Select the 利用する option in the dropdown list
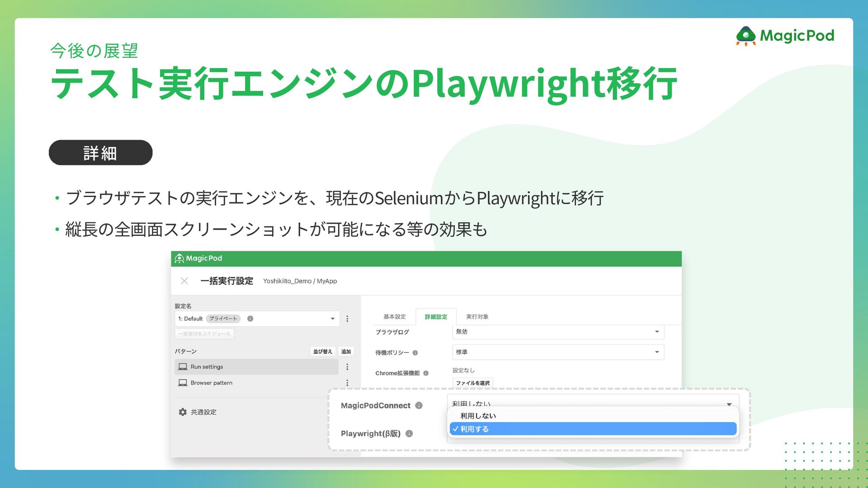 click(592, 429)
